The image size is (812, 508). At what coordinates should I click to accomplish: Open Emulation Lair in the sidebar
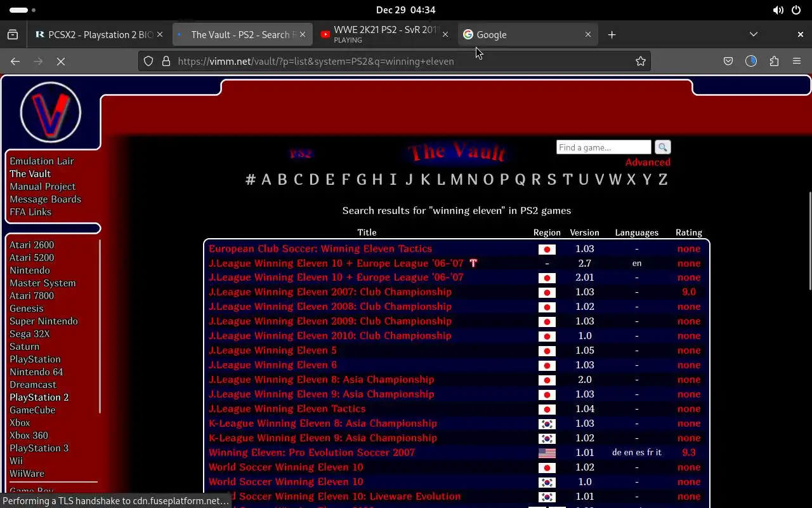click(x=42, y=161)
